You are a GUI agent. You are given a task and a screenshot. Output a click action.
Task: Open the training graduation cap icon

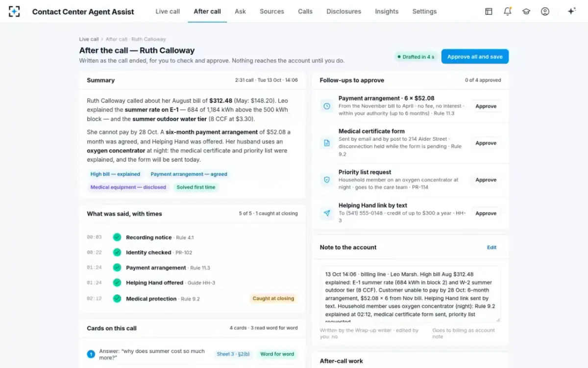[526, 11]
